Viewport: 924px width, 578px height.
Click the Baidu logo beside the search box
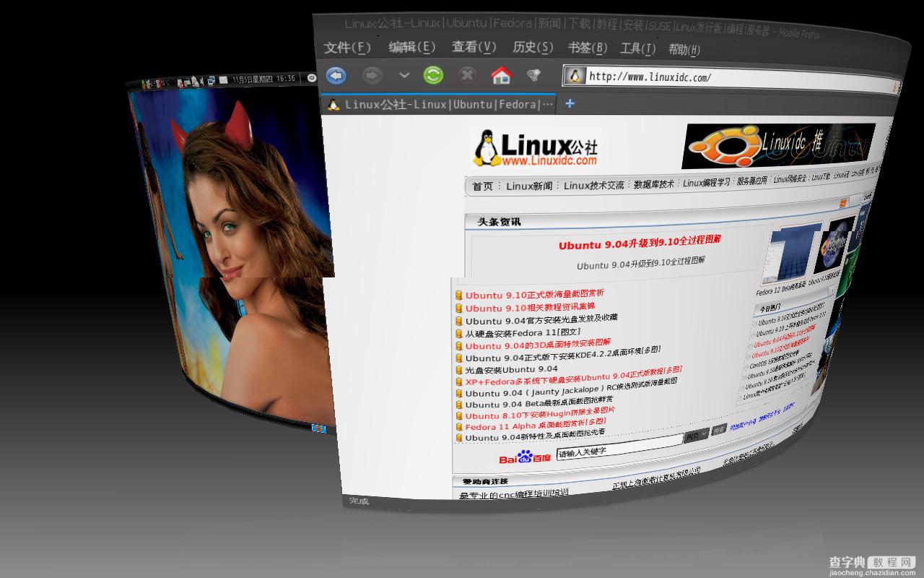pos(525,458)
